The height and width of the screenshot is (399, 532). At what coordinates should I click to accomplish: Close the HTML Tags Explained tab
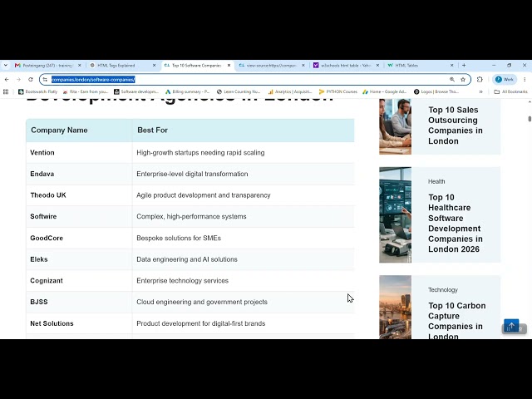[x=154, y=65]
